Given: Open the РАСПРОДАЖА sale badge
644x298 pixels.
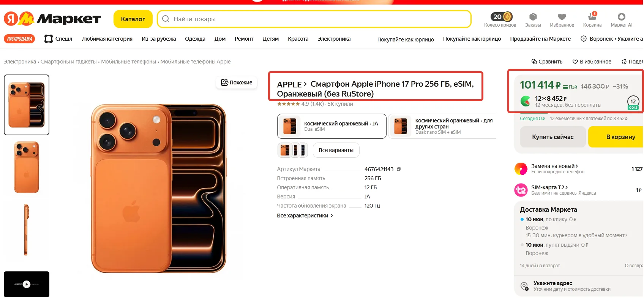Looking at the screenshot, I should coord(19,39).
